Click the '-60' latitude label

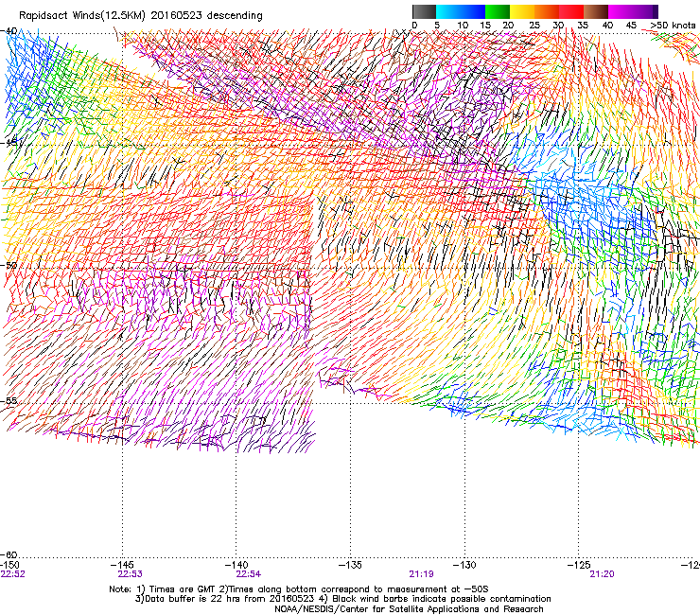[9, 554]
